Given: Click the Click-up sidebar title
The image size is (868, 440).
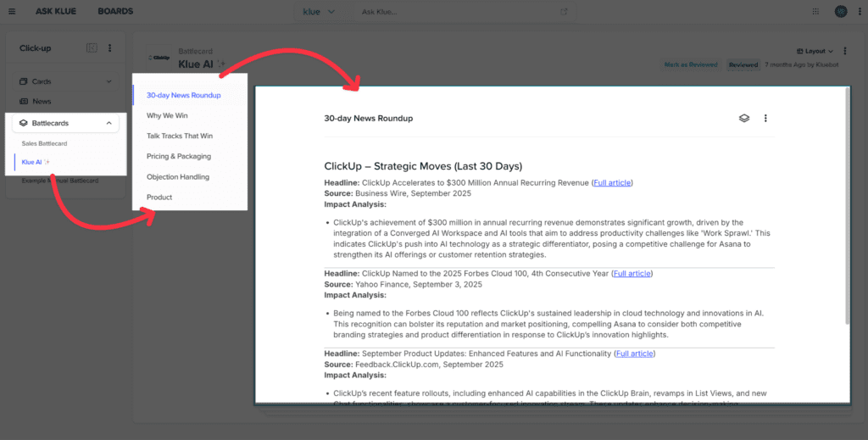Looking at the screenshot, I should tap(35, 48).
